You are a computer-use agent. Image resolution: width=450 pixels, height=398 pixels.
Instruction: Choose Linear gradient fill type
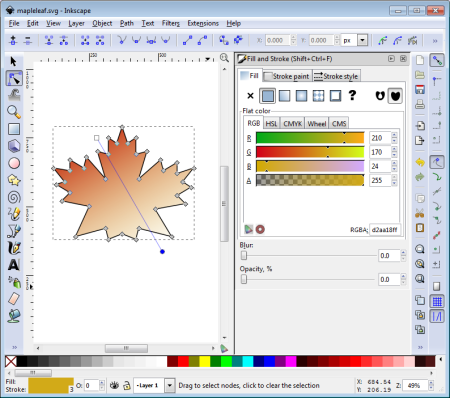284,96
